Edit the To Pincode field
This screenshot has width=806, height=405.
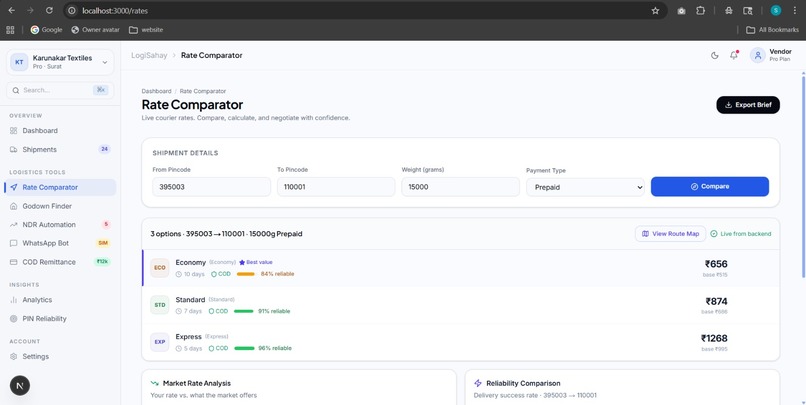[x=336, y=187]
